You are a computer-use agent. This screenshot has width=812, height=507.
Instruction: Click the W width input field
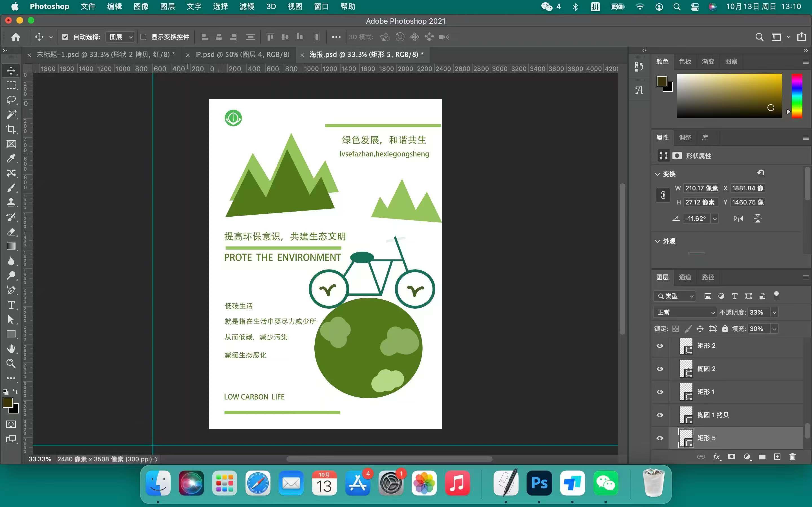tap(701, 188)
